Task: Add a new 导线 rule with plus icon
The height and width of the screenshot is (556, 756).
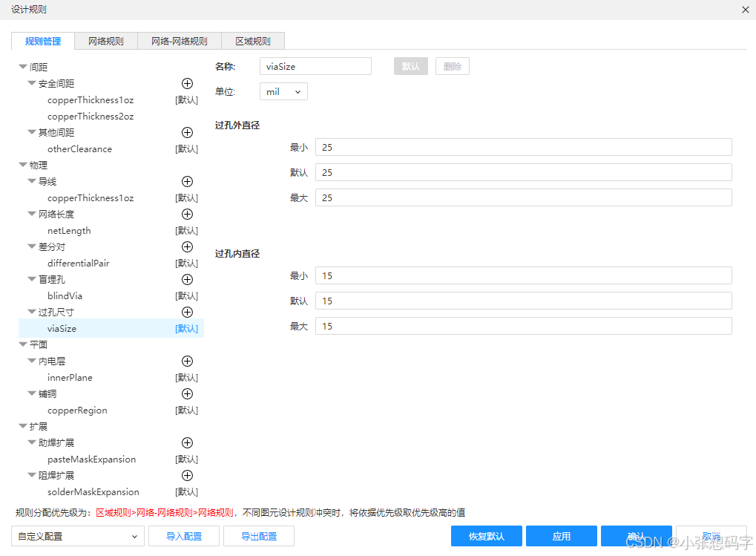Action: click(x=187, y=182)
